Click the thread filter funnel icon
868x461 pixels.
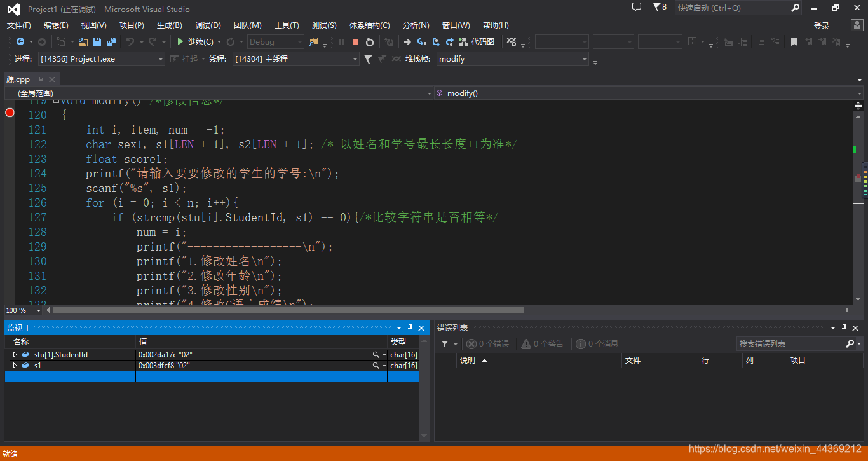[368, 58]
